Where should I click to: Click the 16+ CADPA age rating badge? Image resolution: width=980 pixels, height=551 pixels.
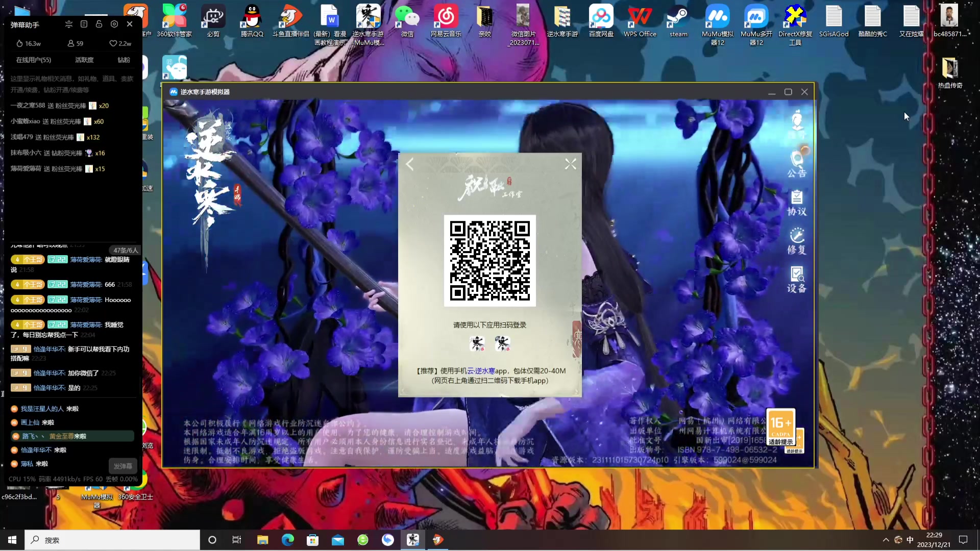(780, 427)
